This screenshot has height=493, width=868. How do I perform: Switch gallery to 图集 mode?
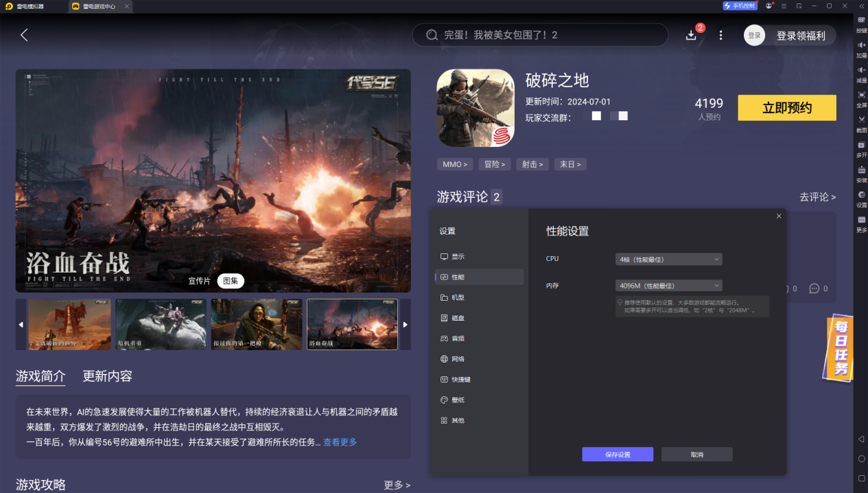[x=231, y=281]
